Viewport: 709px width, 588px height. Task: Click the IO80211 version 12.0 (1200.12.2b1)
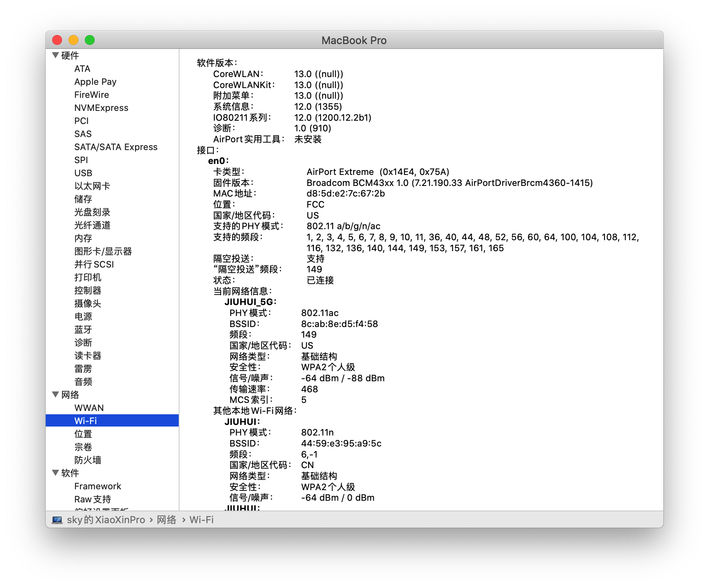click(x=333, y=117)
